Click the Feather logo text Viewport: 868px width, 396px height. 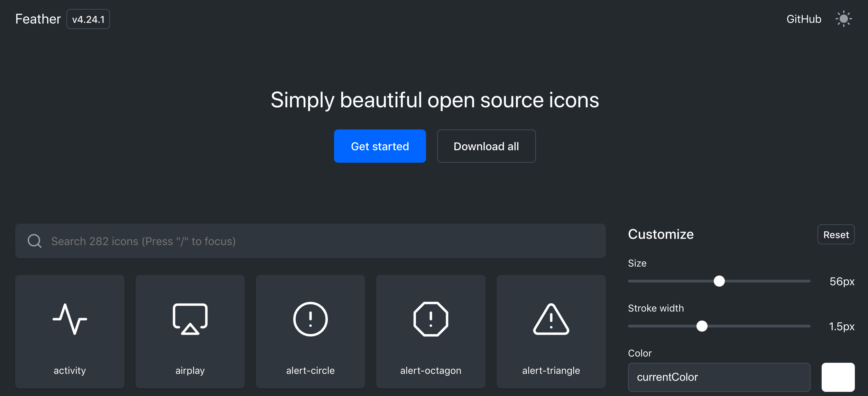click(x=38, y=19)
